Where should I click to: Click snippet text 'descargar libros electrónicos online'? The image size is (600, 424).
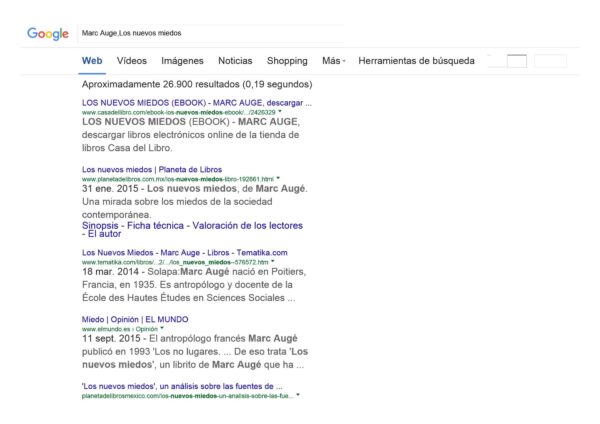pos(156,135)
